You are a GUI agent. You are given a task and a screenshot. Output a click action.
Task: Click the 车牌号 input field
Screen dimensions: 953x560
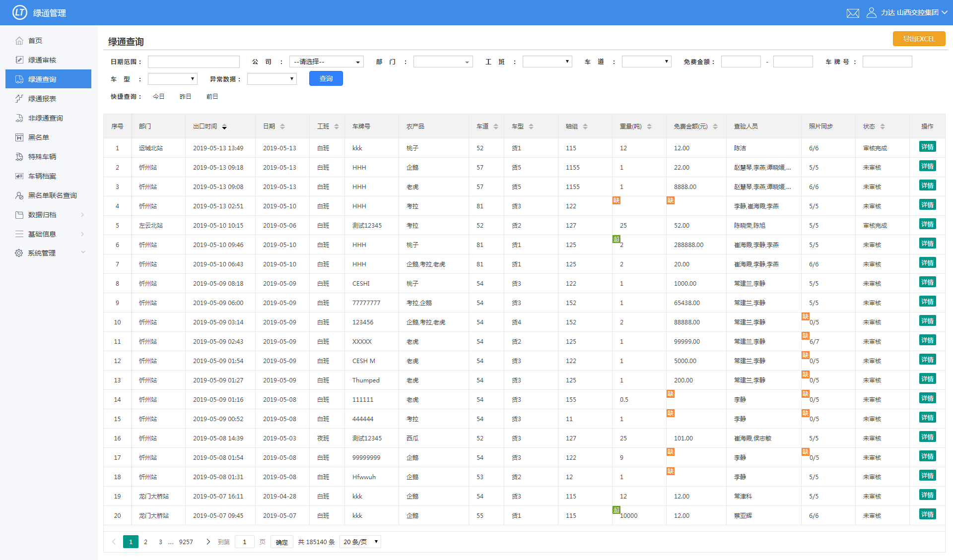point(887,62)
